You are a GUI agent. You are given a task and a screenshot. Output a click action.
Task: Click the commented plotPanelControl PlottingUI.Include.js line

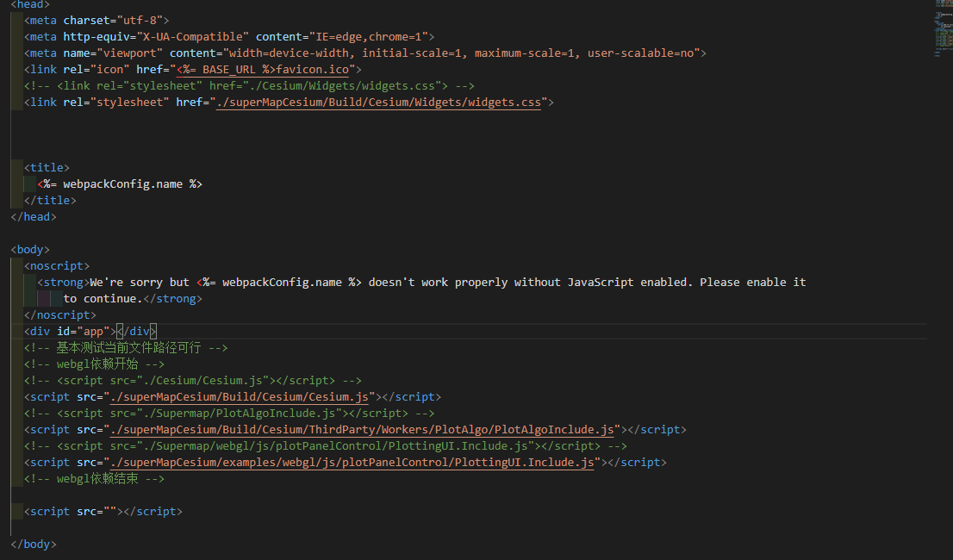tap(326, 446)
